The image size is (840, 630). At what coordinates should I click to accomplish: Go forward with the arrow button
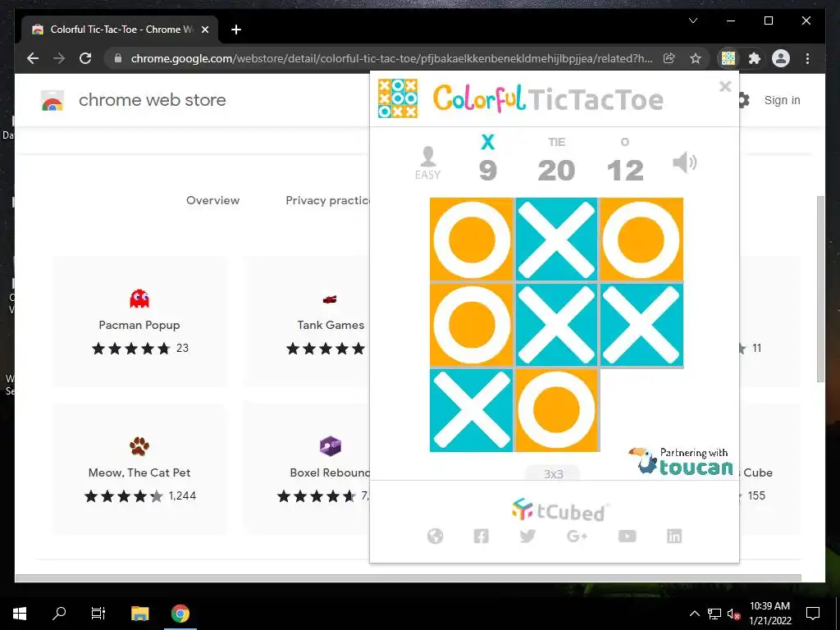pyautogui.click(x=59, y=58)
